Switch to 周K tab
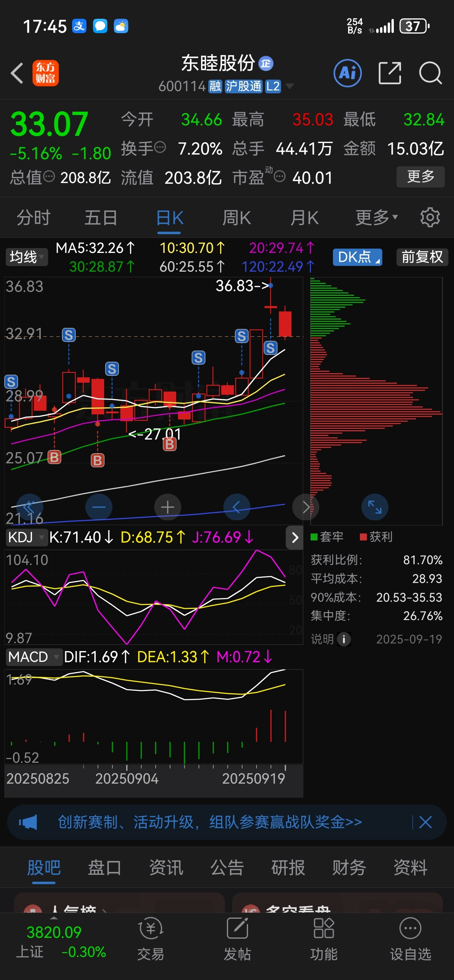454x980 pixels. point(237,218)
